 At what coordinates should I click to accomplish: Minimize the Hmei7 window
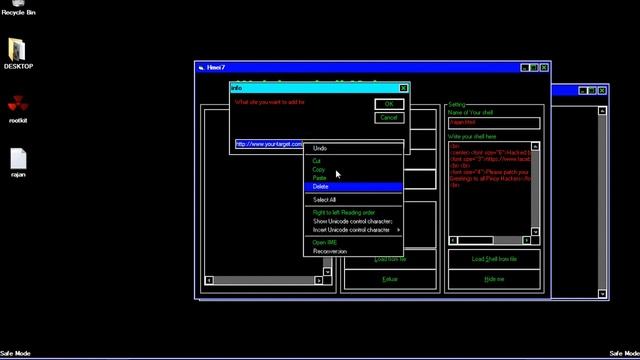[525, 68]
